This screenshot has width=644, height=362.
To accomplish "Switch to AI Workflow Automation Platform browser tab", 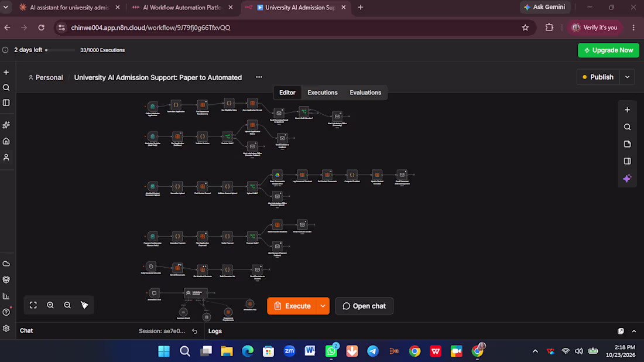I will 182,8.
